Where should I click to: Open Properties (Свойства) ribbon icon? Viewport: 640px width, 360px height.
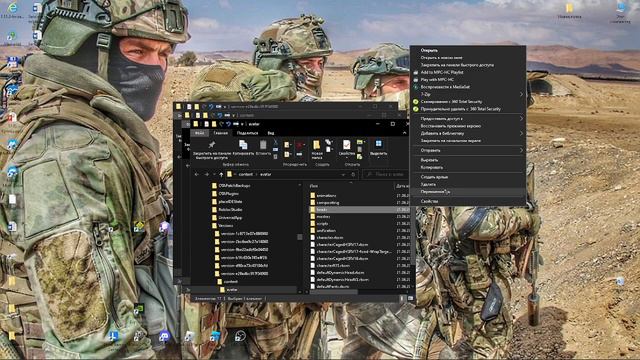click(347, 145)
